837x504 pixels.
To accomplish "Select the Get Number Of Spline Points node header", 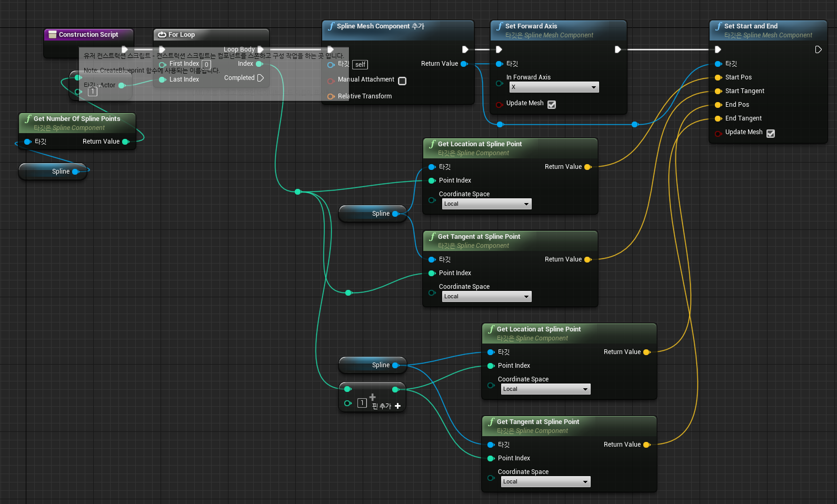I will [x=77, y=123].
